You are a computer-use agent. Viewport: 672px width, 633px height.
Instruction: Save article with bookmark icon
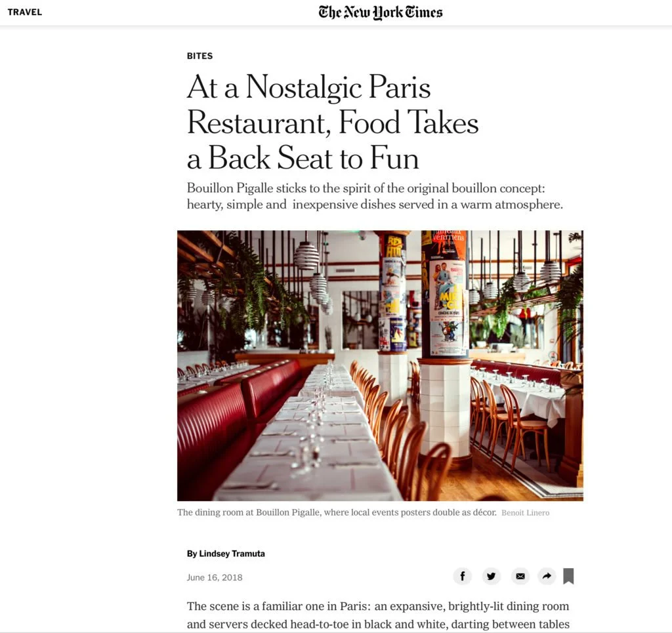pos(568,576)
